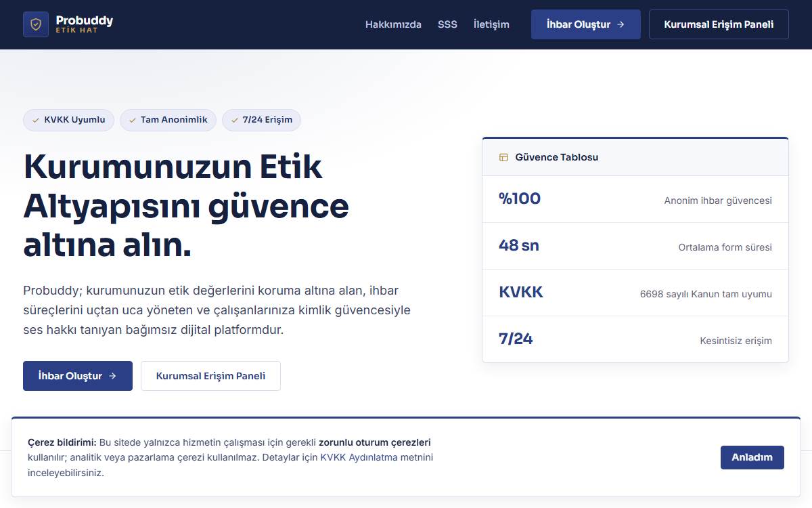Open the İletişim navigation link

click(x=491, y=24)
